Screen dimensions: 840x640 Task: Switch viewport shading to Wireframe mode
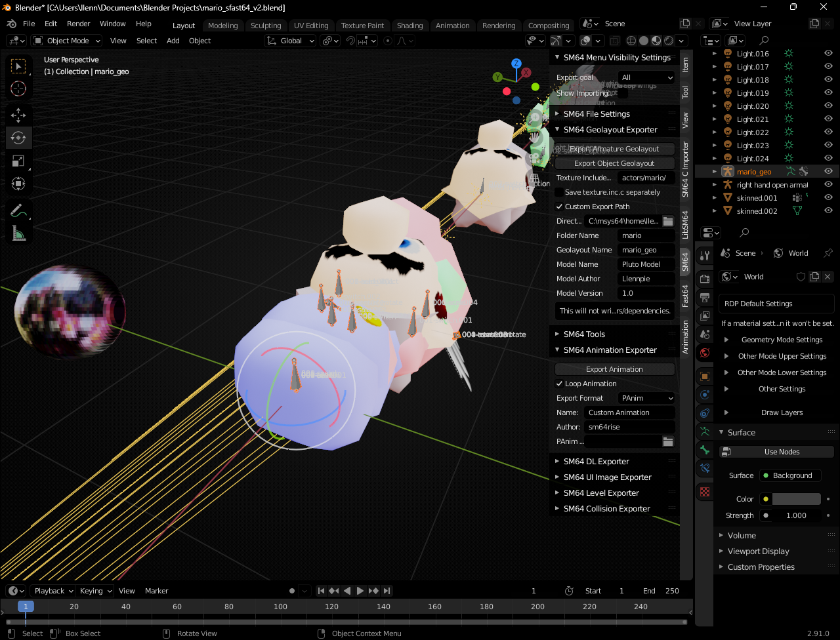tap(631, 41)
